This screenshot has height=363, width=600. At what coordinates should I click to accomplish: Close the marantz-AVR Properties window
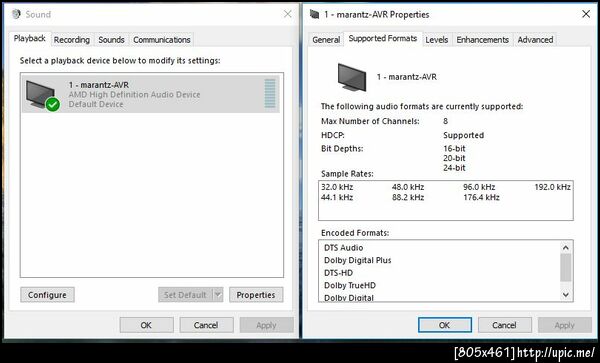point(586,14)
